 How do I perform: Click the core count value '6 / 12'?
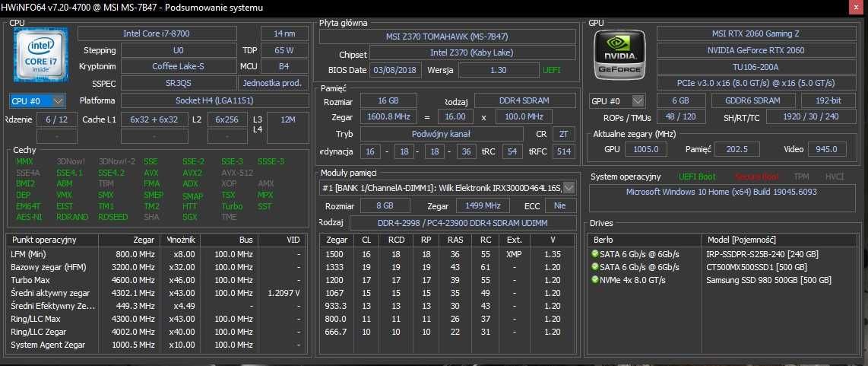click(57, 119)
